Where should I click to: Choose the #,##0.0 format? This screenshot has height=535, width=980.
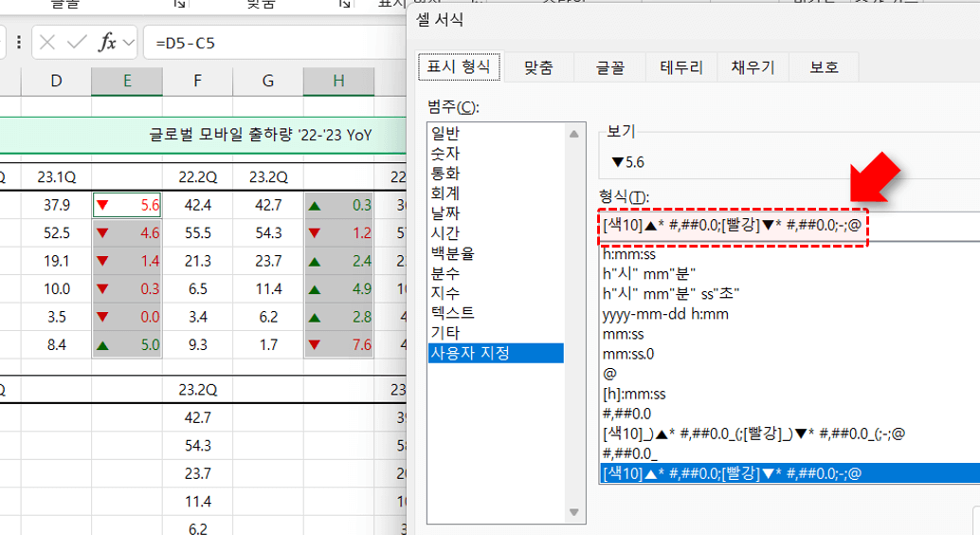tap(789, 414)
